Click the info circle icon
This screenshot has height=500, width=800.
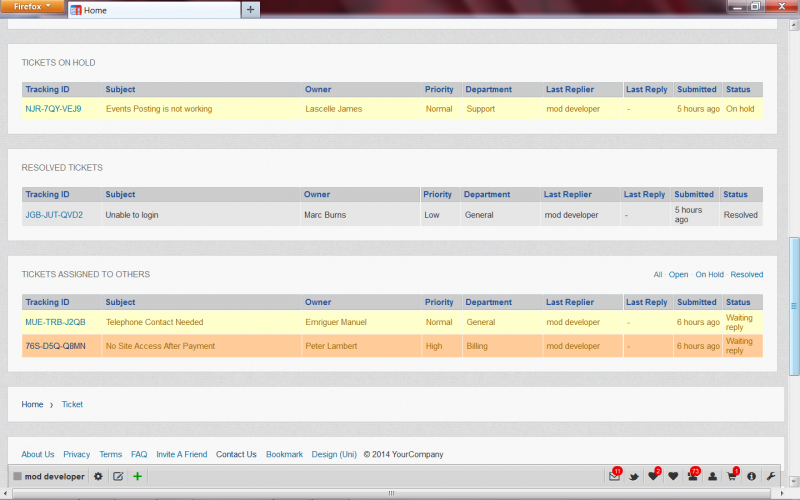click(752, 477)
